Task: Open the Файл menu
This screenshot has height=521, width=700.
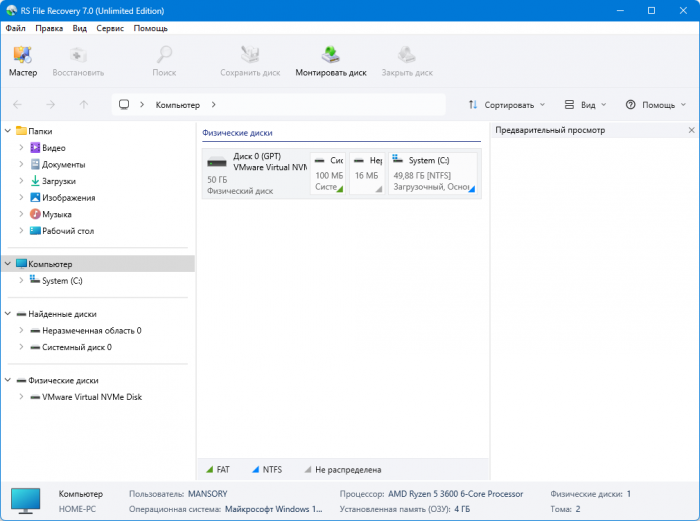Action: 17,28
